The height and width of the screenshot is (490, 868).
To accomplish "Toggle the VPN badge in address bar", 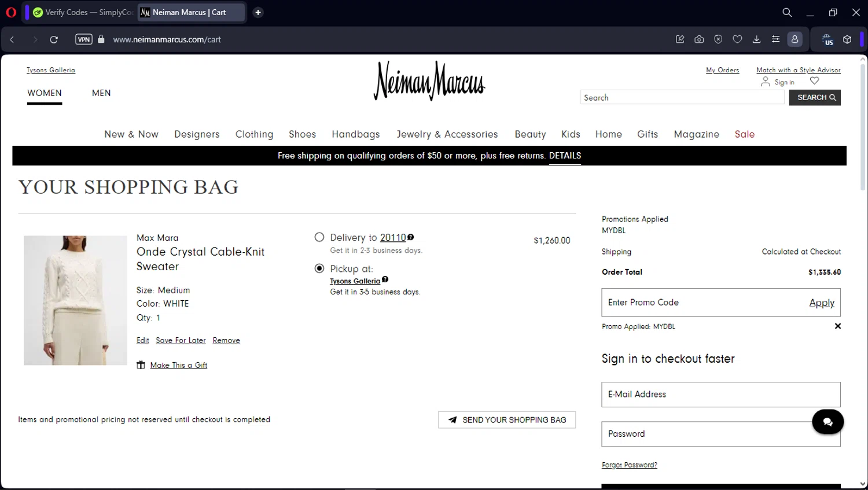I will click(x=84, y=39).
